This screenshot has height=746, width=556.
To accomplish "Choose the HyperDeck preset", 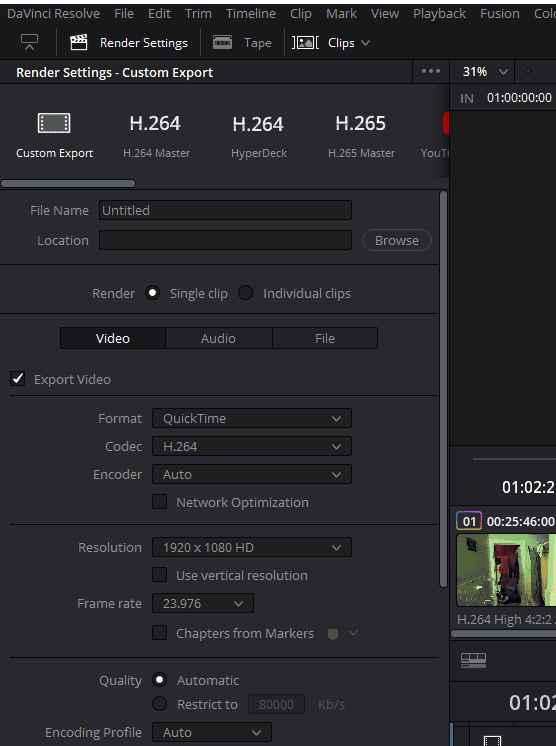I will [x=259, y=135].
